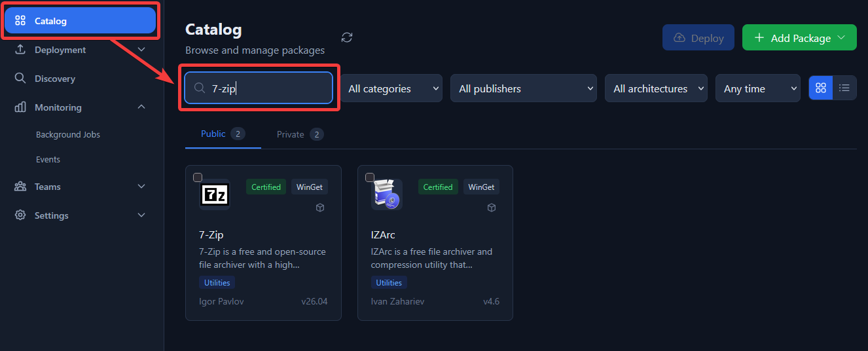Click the publisher Ivan Zahariev
This screenshot has width=868, height=351.
tap(399, 302)
